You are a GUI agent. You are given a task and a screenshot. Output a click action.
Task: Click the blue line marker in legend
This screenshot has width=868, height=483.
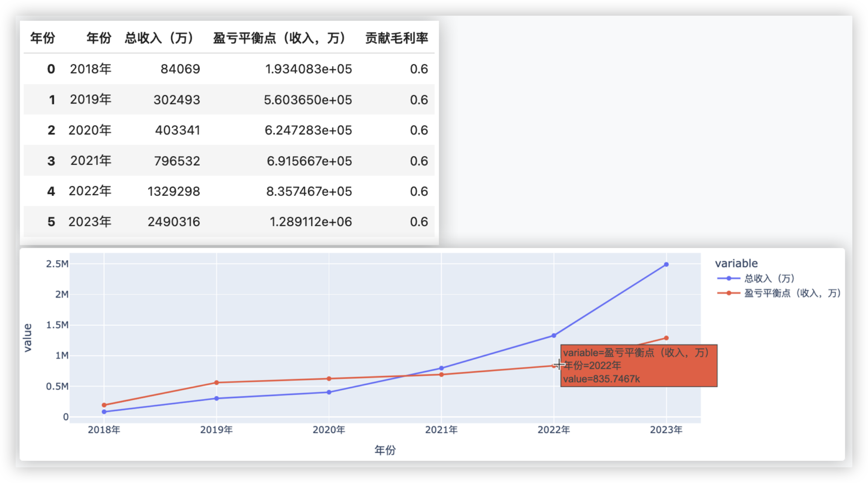[x=728, y=278]
